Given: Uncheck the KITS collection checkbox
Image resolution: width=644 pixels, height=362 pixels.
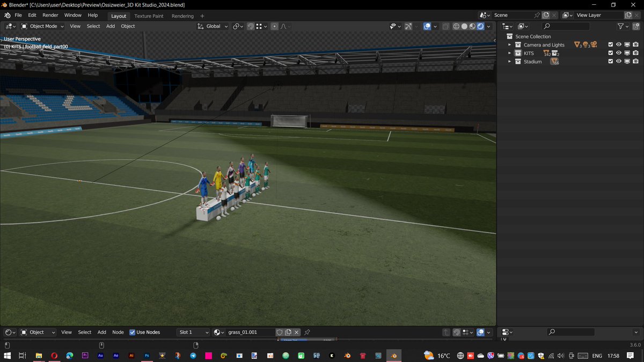Looking at the screenshot, I should click(611, 53).
